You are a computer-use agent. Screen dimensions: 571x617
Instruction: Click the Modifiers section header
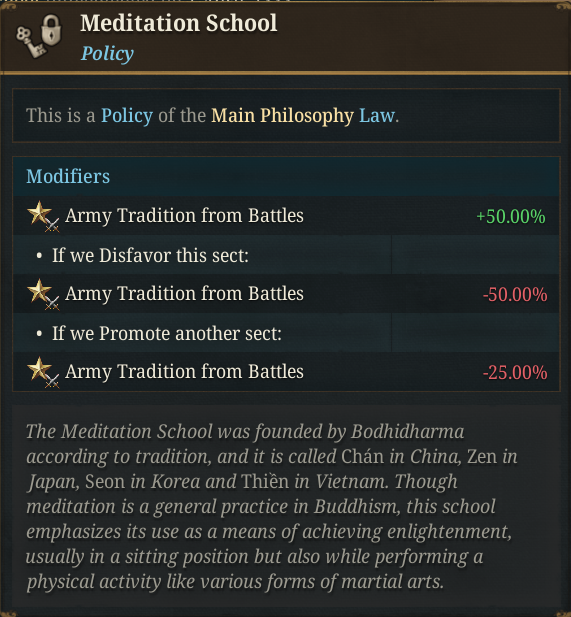68,176
